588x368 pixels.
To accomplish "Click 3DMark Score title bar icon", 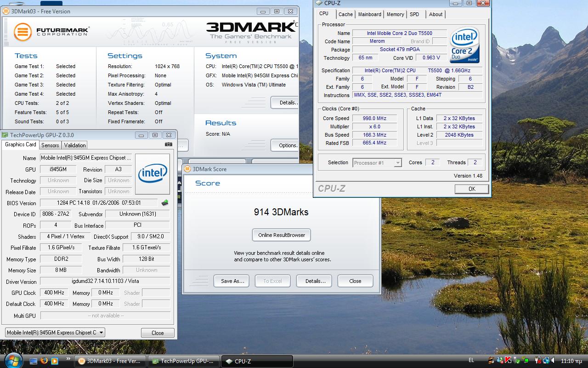I will point(188,169).
